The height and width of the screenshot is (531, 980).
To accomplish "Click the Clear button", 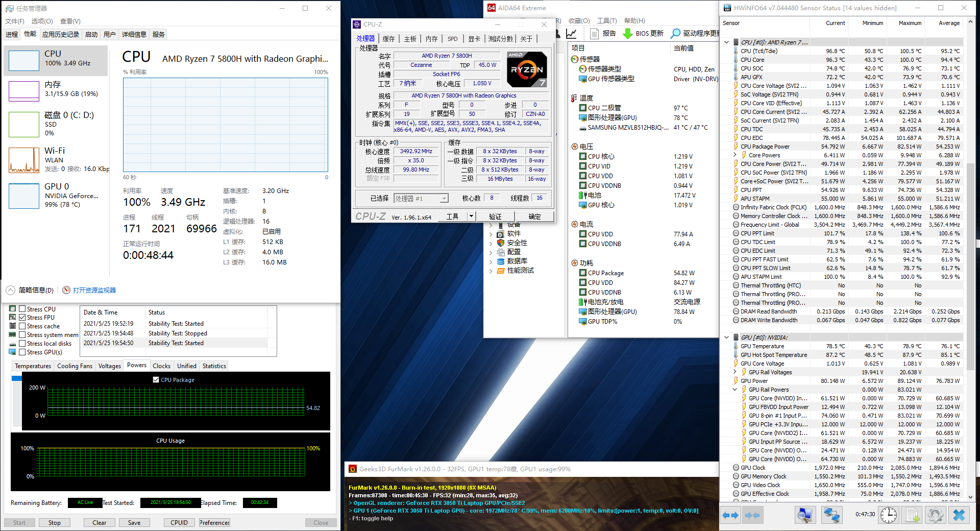I will point(100,523).
